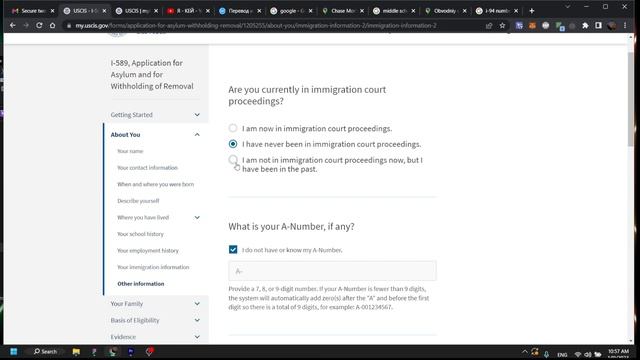
Task: Open the extensions puzzle icon
Action: click(585, 25)
